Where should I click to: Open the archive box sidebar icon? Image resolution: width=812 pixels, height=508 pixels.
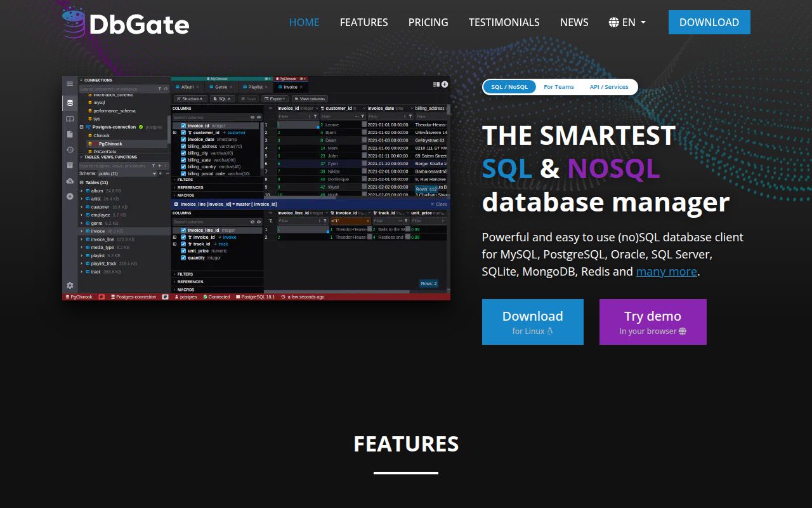[70, 165]
